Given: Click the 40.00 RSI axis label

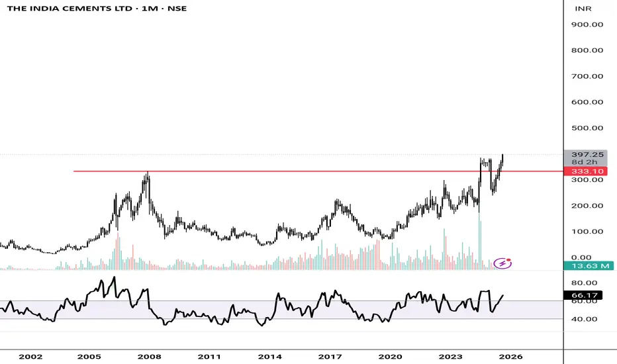Looking at the screenshot, I should (x=585, y=319).
